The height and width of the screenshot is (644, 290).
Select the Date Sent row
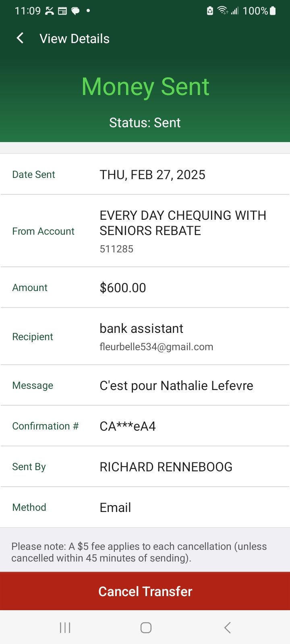pyautogui.click(x=145, y=174)
